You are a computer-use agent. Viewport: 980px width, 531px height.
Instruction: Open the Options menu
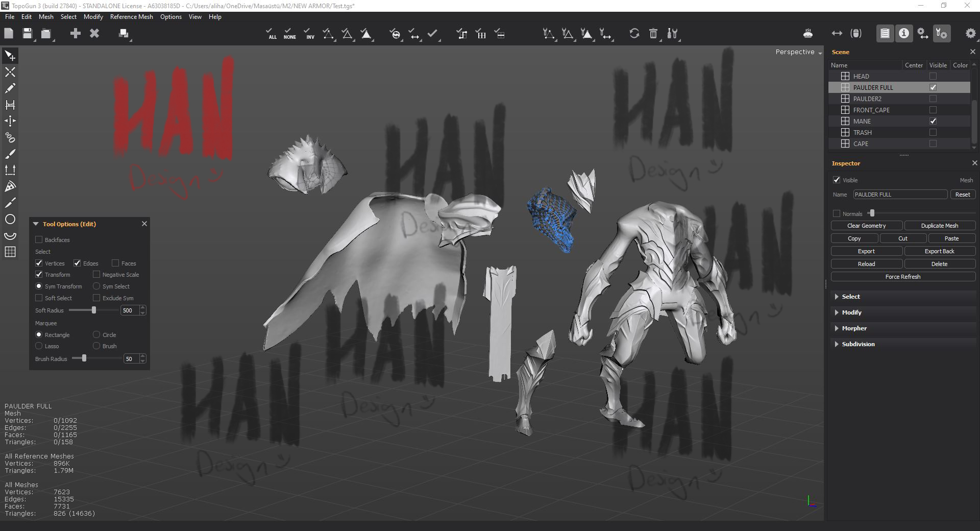point(170,17)
